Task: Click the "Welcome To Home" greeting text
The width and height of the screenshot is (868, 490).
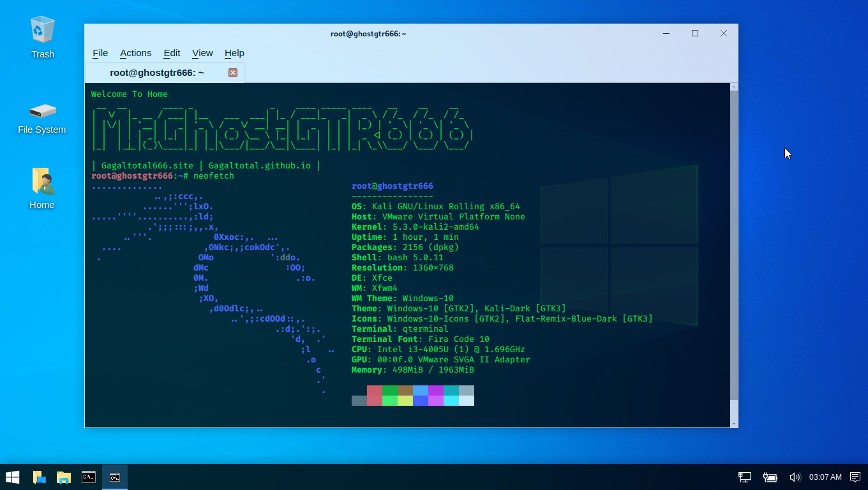Action: pos(130,94)
